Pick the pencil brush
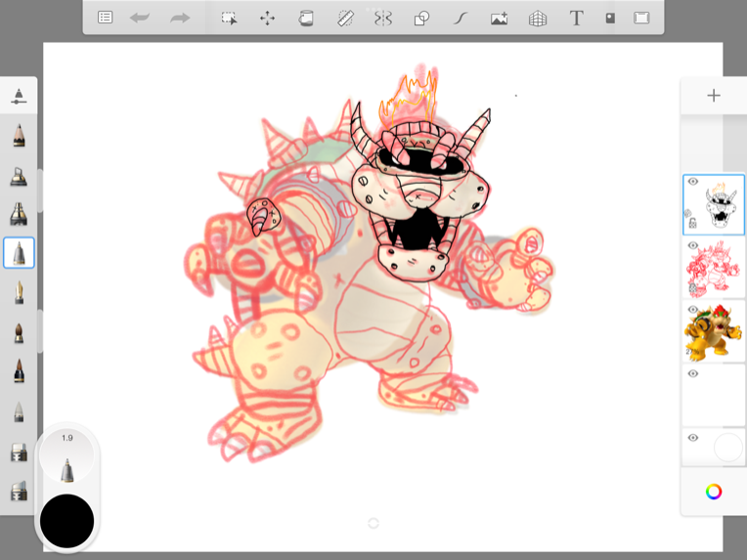747x560 pixels. pos(19,135)
